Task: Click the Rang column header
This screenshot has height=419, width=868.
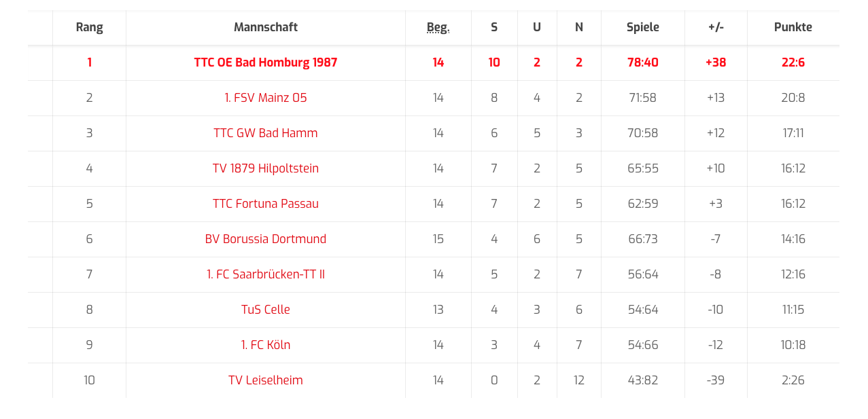Action: (89, 27)
